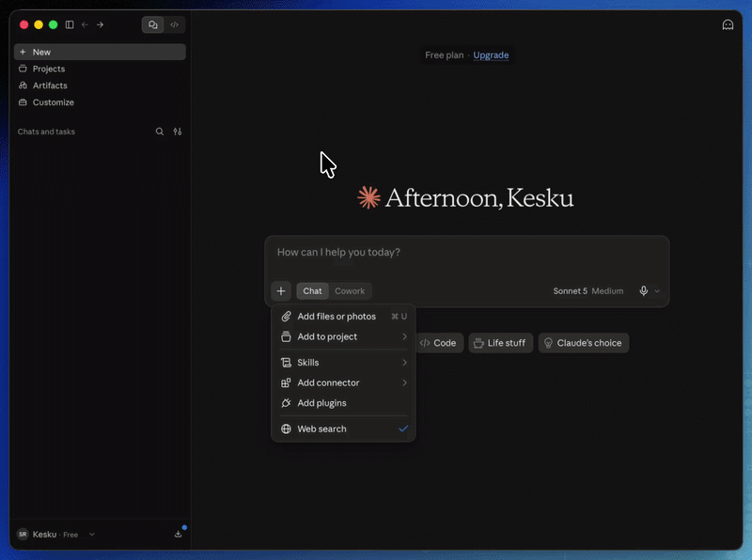The width and height of the screenshot is (752, 560).
Task: Open Kesku account menu
Action: click(x=55, y=534)
